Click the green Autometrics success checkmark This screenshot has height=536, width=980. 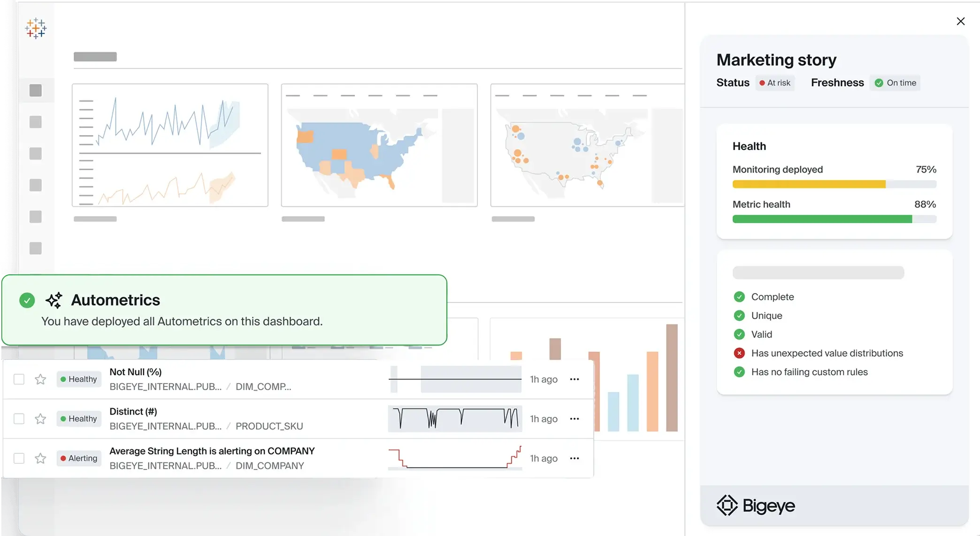click(x=27, y=300)
